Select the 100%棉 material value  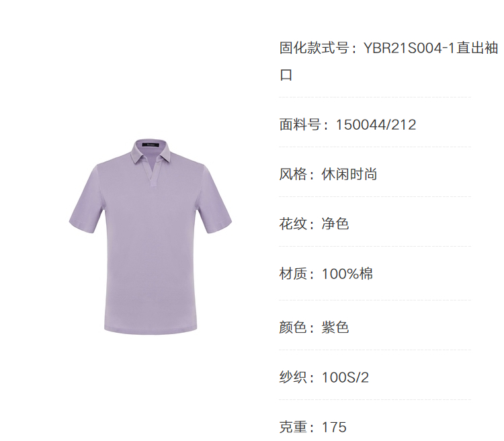pos(347,274)
